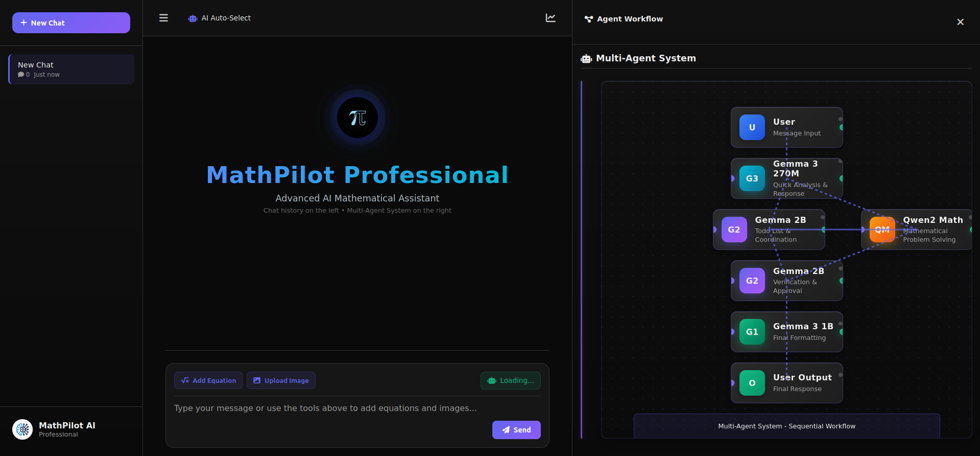Click the Upload Image button
The image size is (980, 456).
tap(281, 380)
